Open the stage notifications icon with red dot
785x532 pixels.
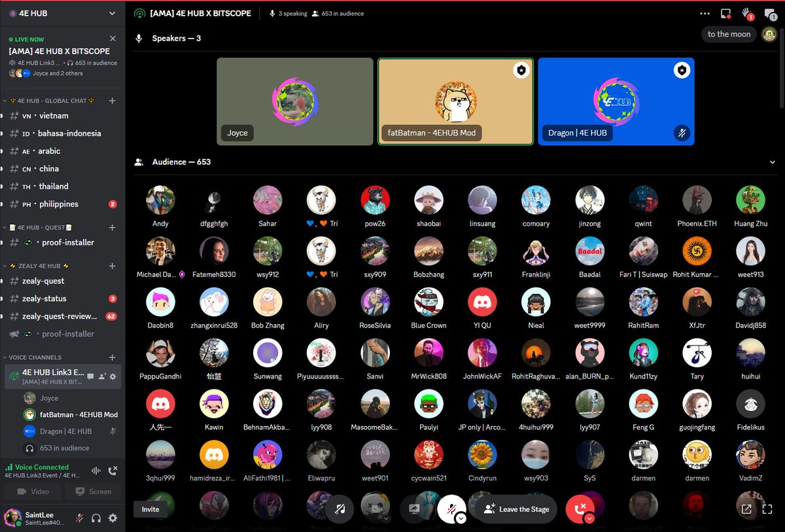pyautogui.click(x=725, y=13)
